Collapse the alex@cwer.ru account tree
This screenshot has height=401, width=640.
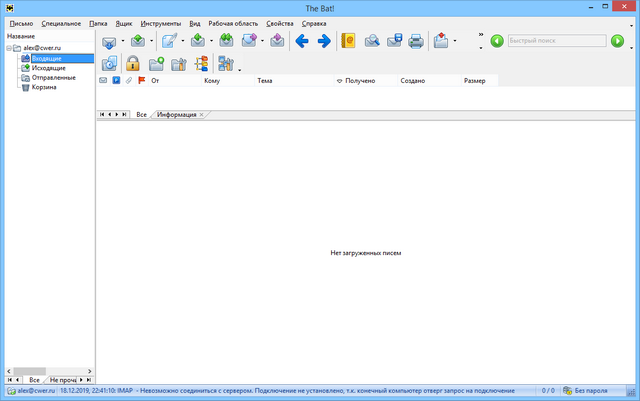point(9,48)
